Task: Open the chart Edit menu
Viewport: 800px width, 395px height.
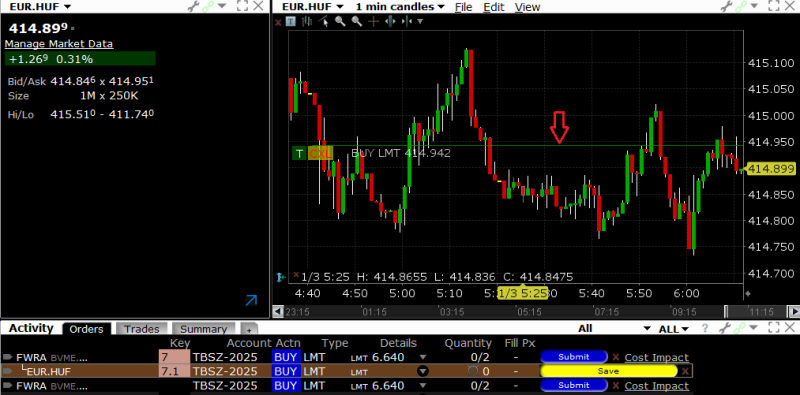Action: 493,7
